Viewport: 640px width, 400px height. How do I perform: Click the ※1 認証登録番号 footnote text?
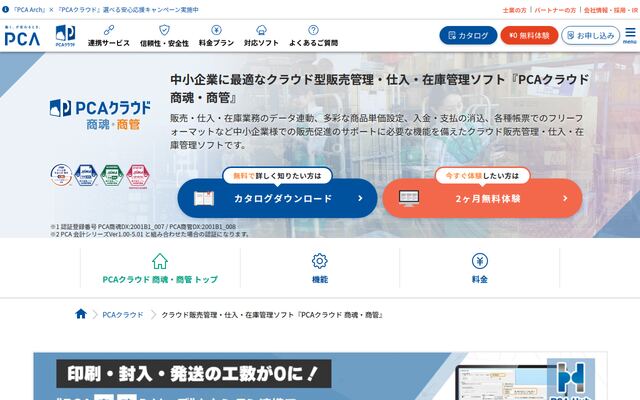point(143,227)
